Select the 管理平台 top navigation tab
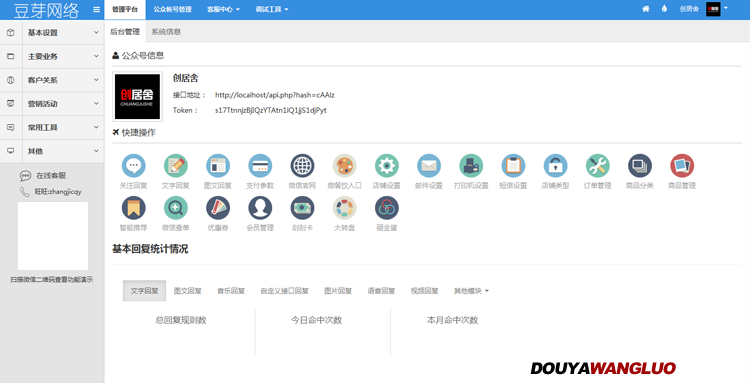 (x=125, y=10)
